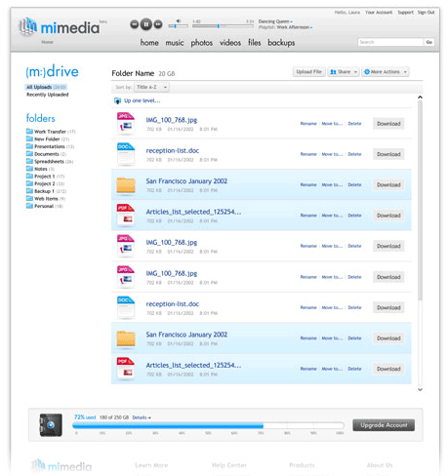Screen dimensions: 448x476
Task: Open the second San Francisco January 2002 name
Action: pos(186,335)
